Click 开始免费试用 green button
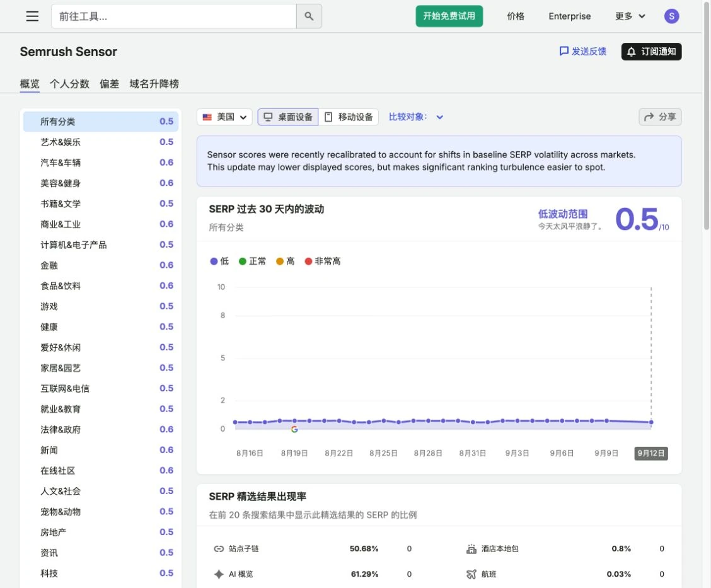Screen dimensions: 711x588 449,16
